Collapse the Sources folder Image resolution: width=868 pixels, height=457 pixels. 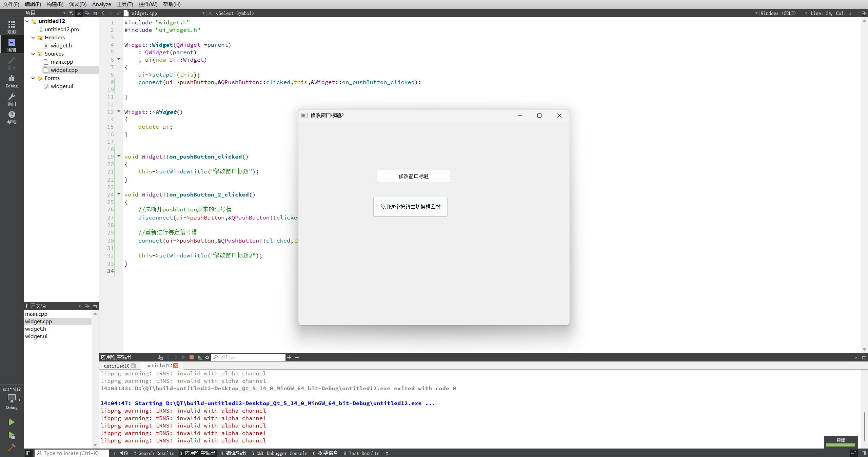point(33,54)
